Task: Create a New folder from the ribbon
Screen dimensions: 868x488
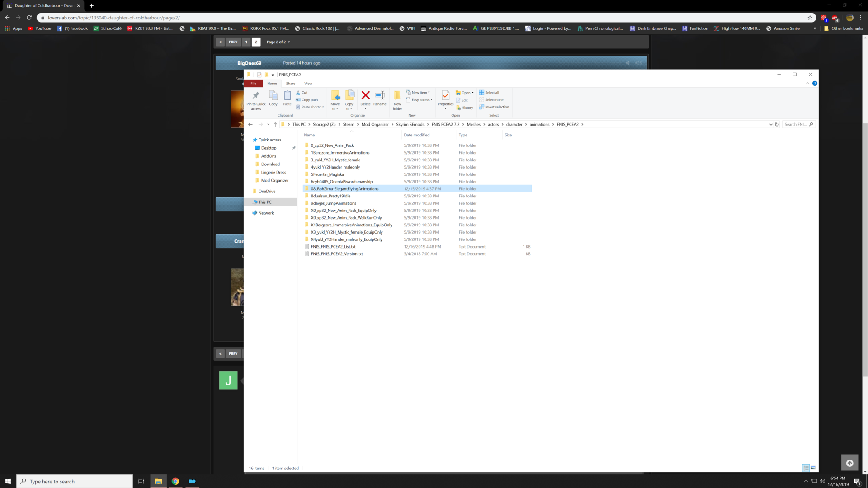Action: click(x=397, y=100)
